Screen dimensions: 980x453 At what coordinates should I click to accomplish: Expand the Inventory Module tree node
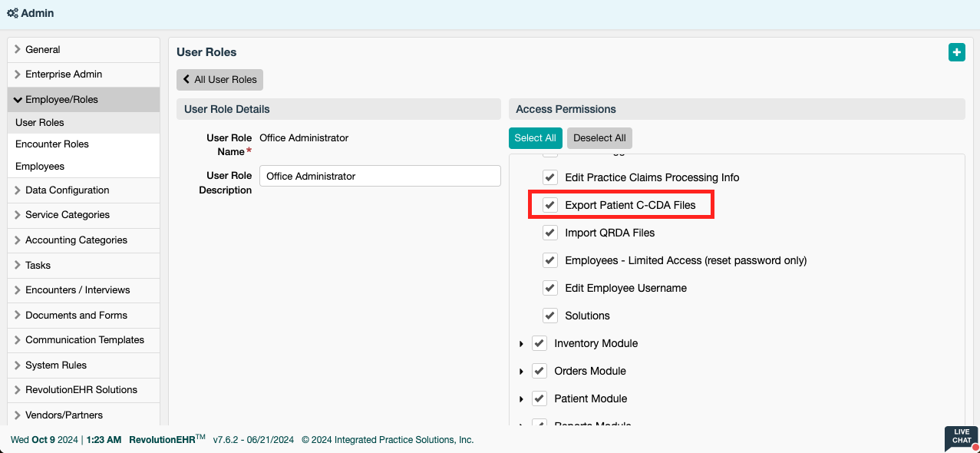[x=521, y=344]
